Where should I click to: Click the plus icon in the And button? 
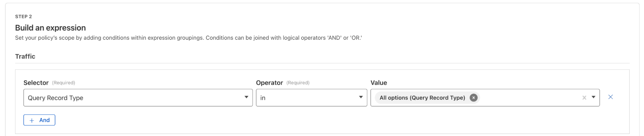tap(32, 120)
